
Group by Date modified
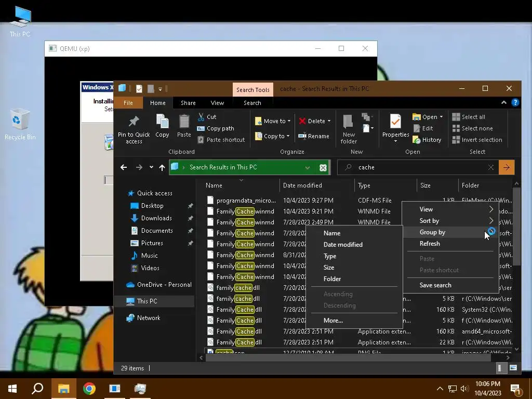[x=354, y=245]
